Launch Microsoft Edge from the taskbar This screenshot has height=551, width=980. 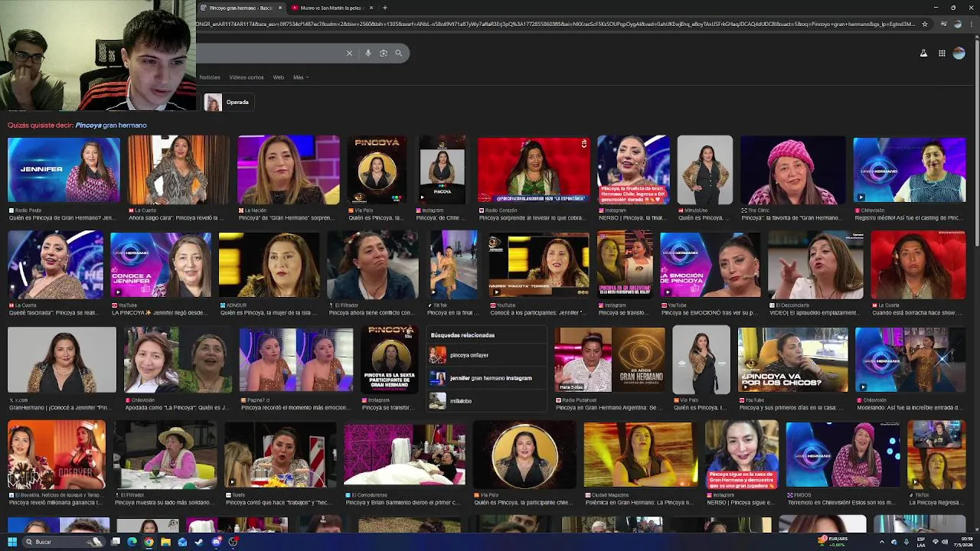[132, 542]
